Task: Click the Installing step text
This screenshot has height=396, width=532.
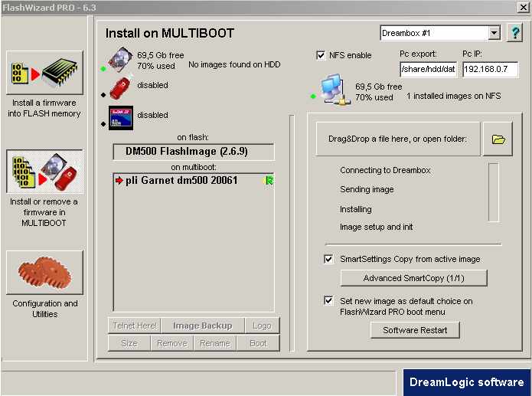Action: (356, 209)
